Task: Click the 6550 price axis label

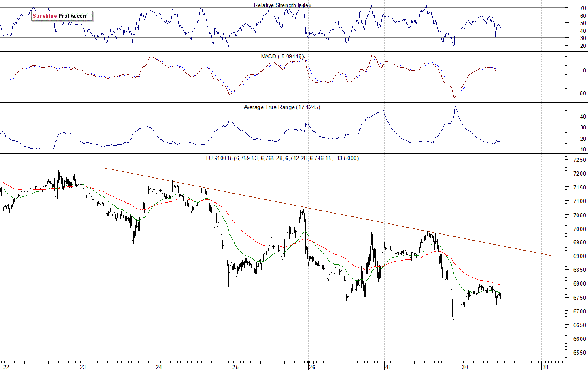Action: 579,353
